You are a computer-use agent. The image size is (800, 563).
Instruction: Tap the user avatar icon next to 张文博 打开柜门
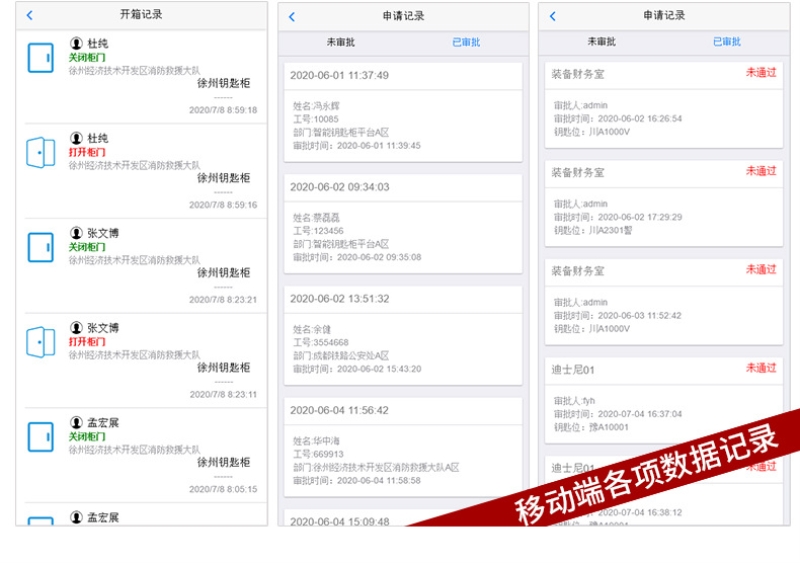[76, 328]
